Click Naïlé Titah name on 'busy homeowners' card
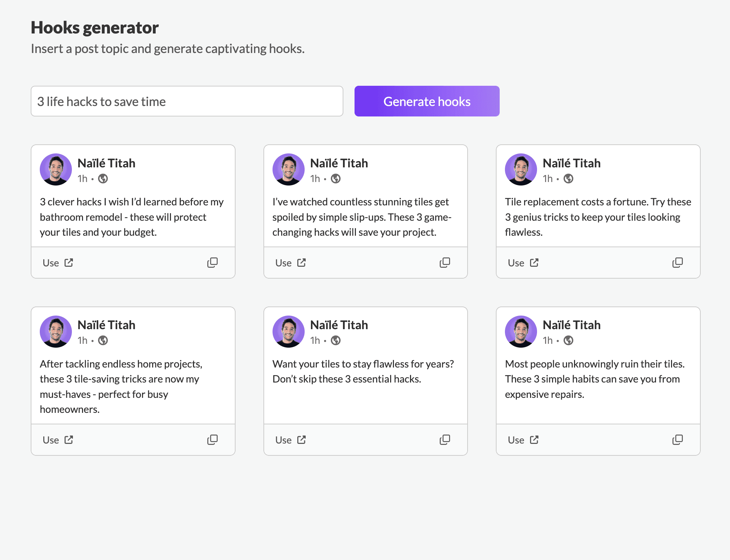The height and width of the screenshot is (560, 730). 106,325
